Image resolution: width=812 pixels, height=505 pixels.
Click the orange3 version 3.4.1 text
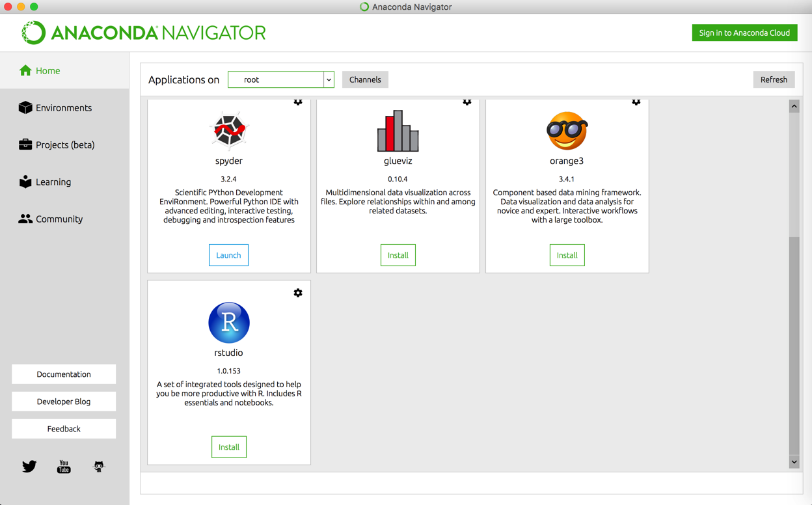[x=567, y=179]
